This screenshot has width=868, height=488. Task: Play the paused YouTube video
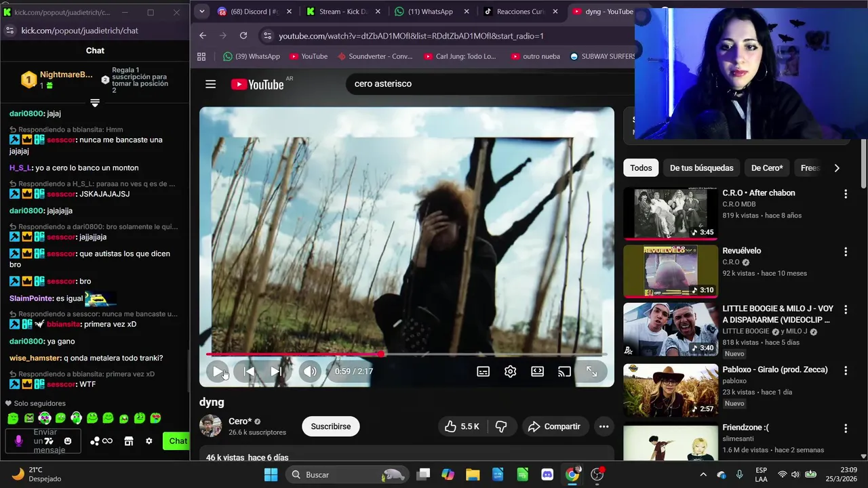[x=217, y=371]
